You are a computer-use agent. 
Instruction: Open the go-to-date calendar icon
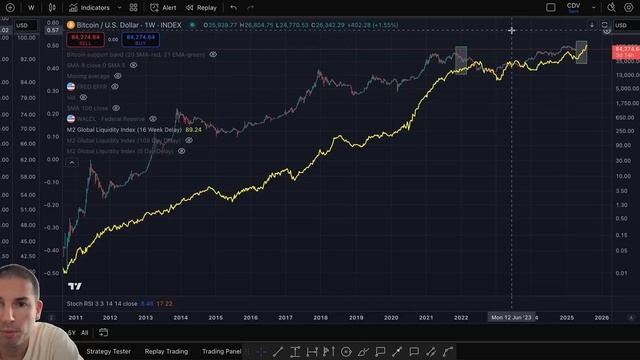point(103,333)
